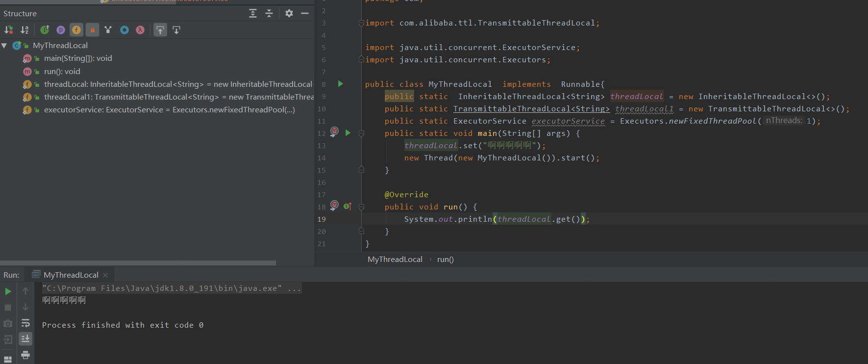Click the Down the Stack Trace arrow
868x364 pixels.
25,308
